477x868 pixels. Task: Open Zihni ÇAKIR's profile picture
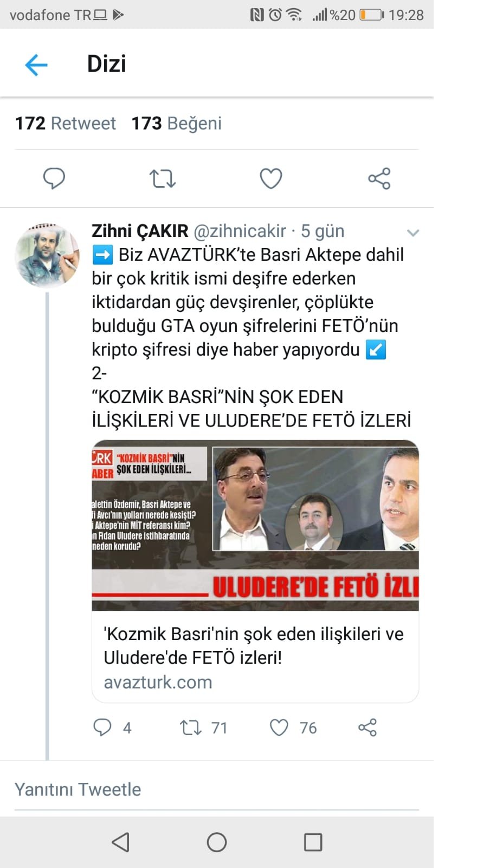[x=47, y=254]
